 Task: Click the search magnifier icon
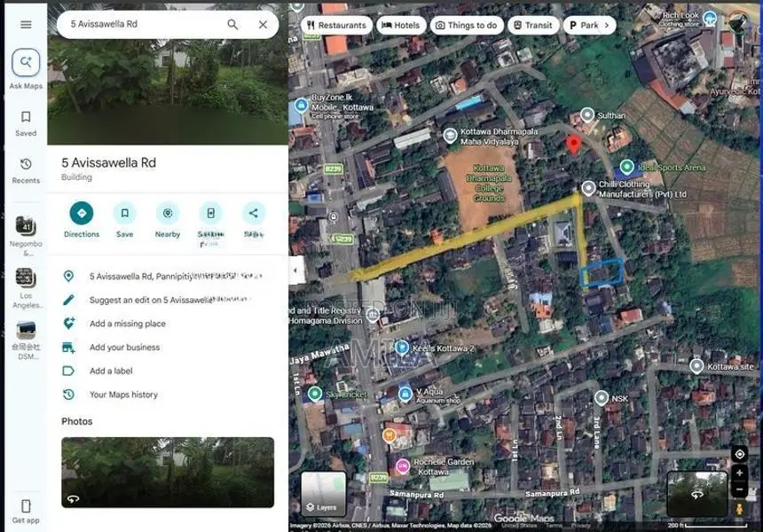point(232,24)
